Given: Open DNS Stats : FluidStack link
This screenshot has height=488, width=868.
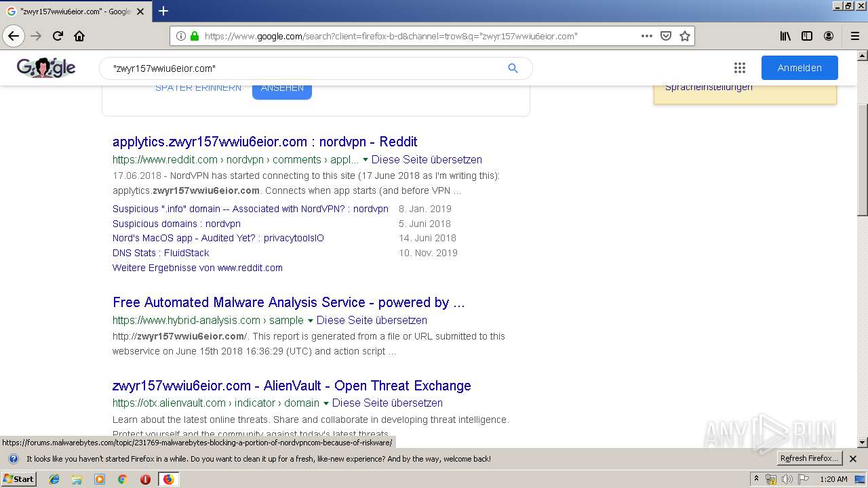Looking at the screenshot, I should 161,253.
